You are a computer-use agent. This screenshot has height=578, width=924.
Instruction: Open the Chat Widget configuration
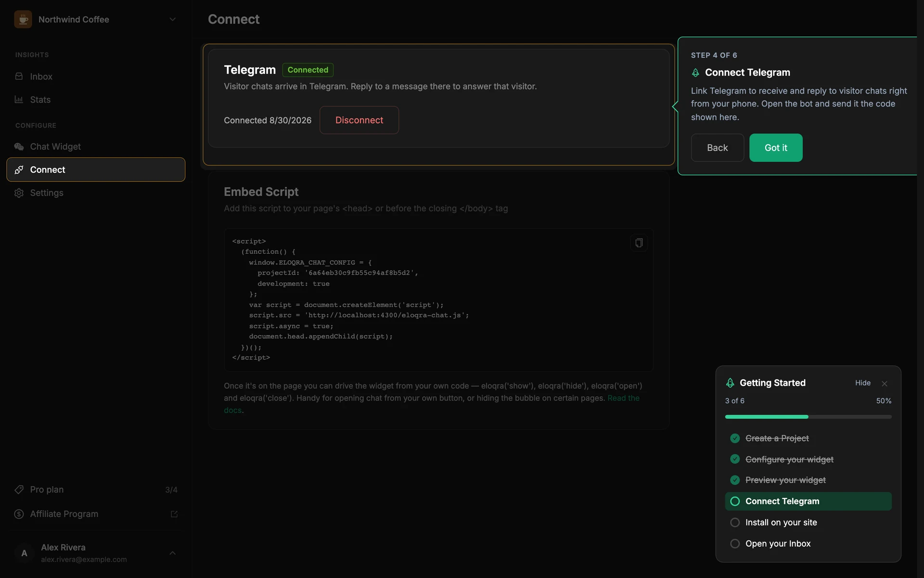click(x=96, y=146)
